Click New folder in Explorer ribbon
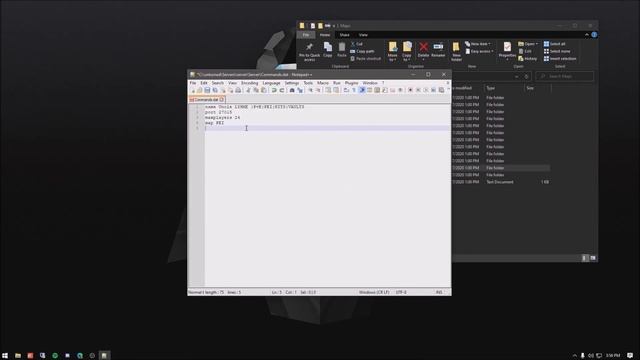Viewport: 640px width, 360px height. (x=456, y=51)
